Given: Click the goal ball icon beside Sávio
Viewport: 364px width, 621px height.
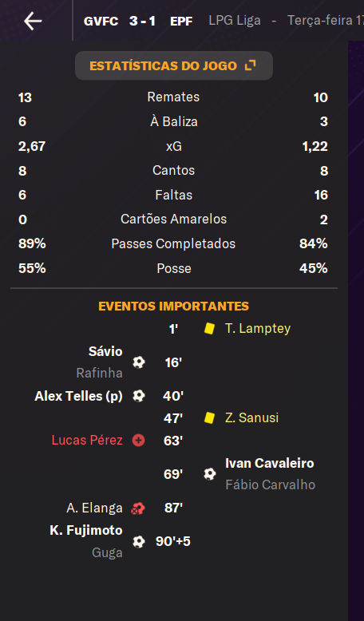Looking at the screenshot, I should pos(139,362).
